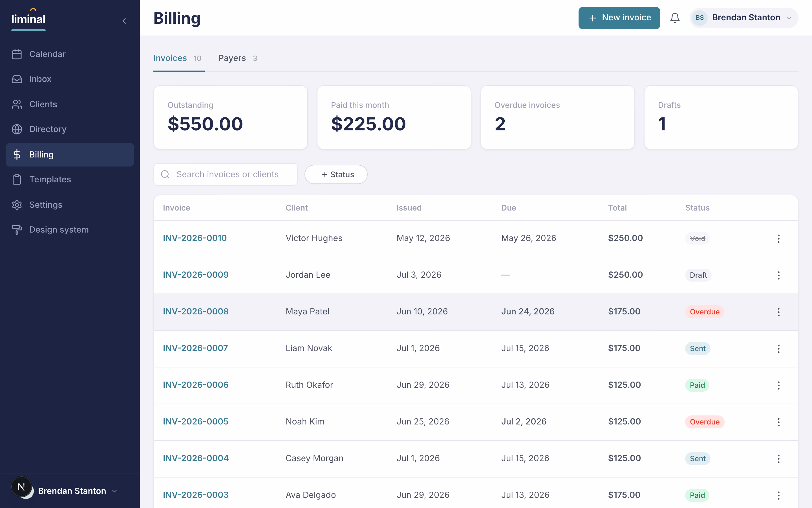This screenshot has width=812, height=508.
Task: Open invoice INV-2026-0005
Action: pyautogui.click(x=196, y=422)
